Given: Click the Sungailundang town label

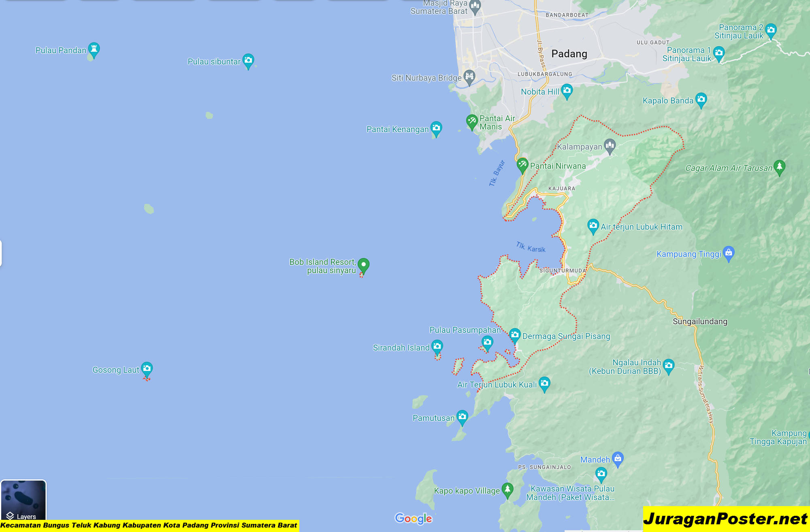Looking at the screenshot, I should click(x=700, y=321).
